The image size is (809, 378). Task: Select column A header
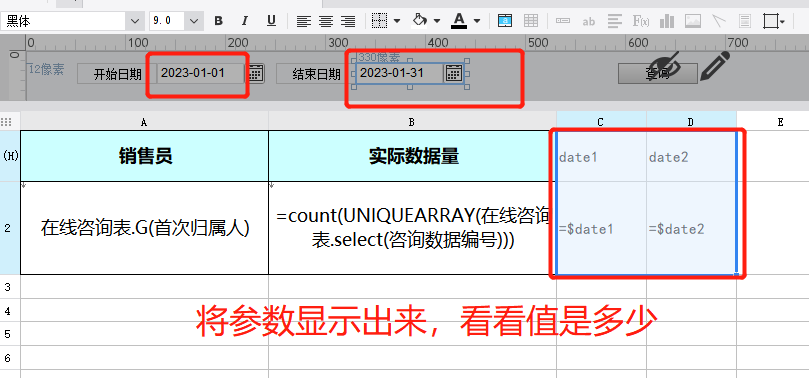click(x=144, y=122)
